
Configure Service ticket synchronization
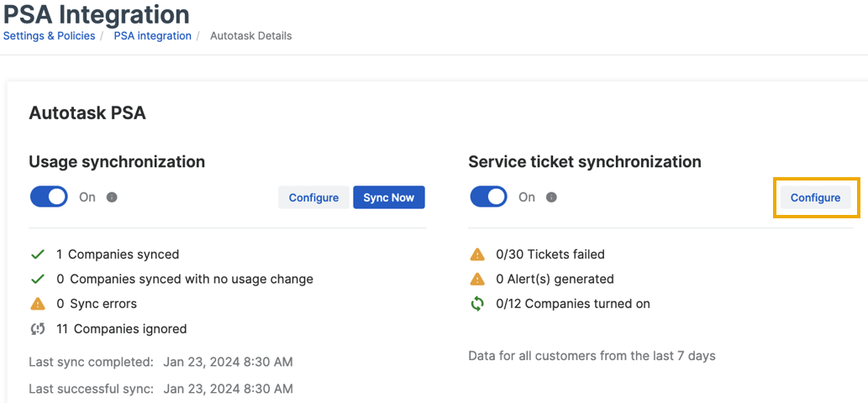815,197
